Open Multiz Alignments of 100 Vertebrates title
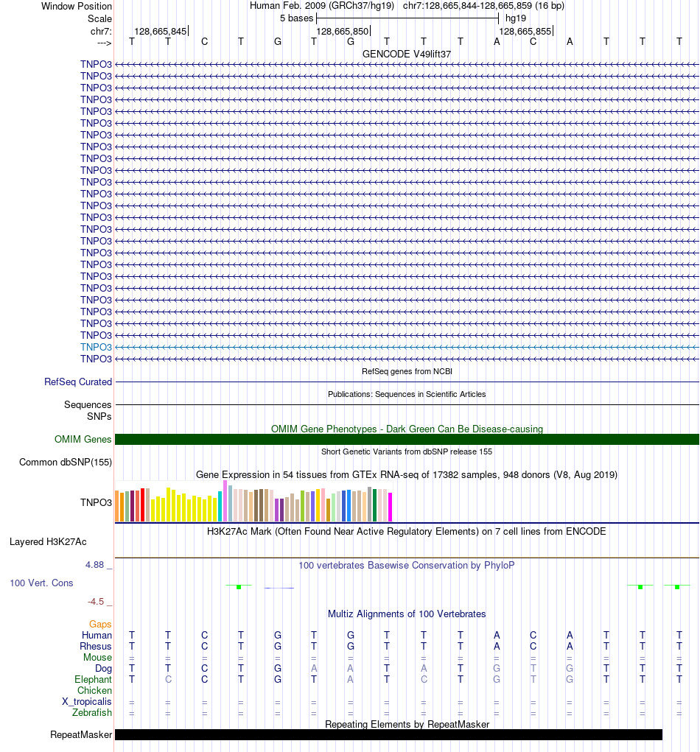 click(407, 614)
